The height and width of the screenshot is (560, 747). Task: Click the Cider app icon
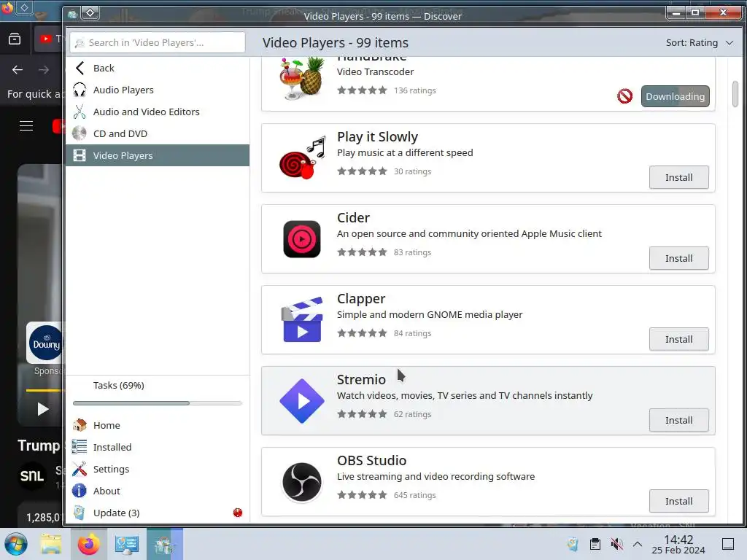[x=302, y=239]
